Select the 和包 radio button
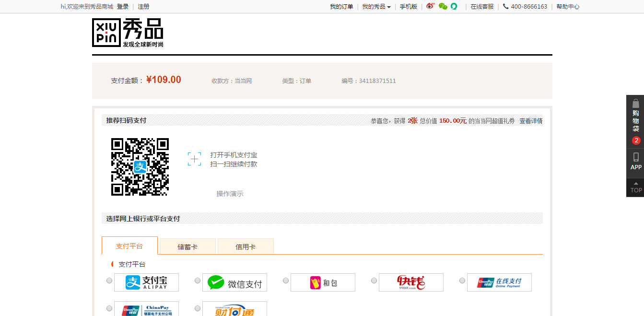Screen dimensions: 644x316 [x=286, y=281]
